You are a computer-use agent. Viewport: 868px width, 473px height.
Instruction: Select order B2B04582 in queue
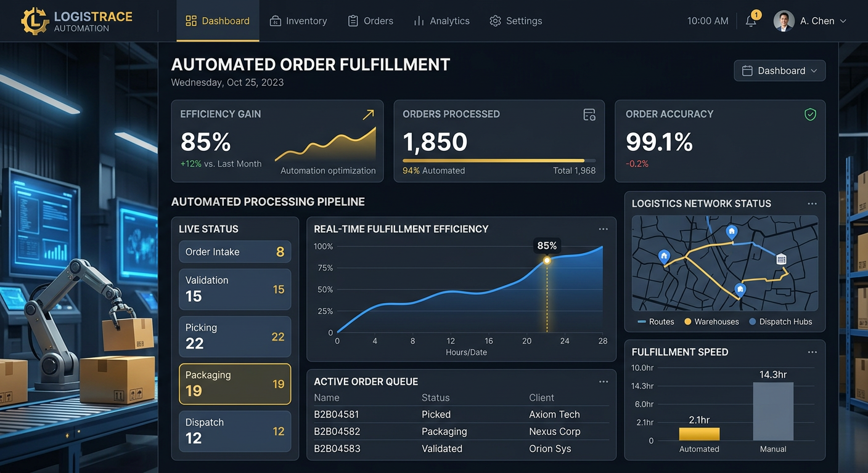tap(461, 432)
